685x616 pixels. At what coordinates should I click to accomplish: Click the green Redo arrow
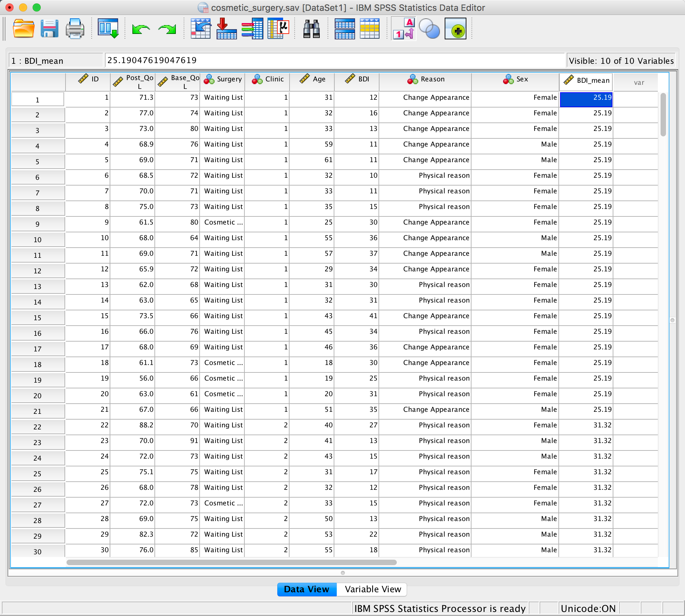[x=167, y=30]
